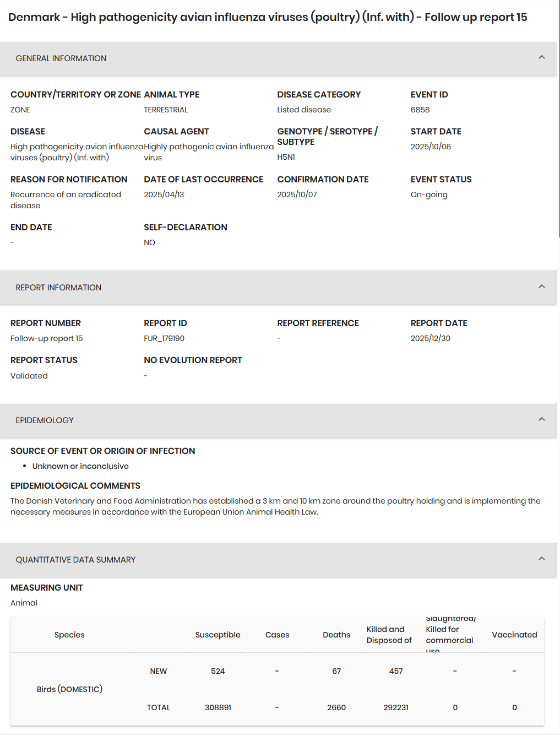This screenshot has width=560, height=735.
Task: Click the REPORT INFORMATION header label
Action: click(58, 288)
